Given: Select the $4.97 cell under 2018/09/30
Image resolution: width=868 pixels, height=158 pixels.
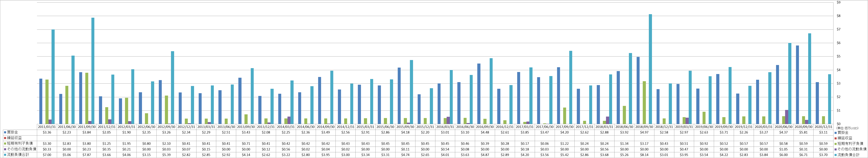Looking at the screenshot, I should (x=644, y=132).
